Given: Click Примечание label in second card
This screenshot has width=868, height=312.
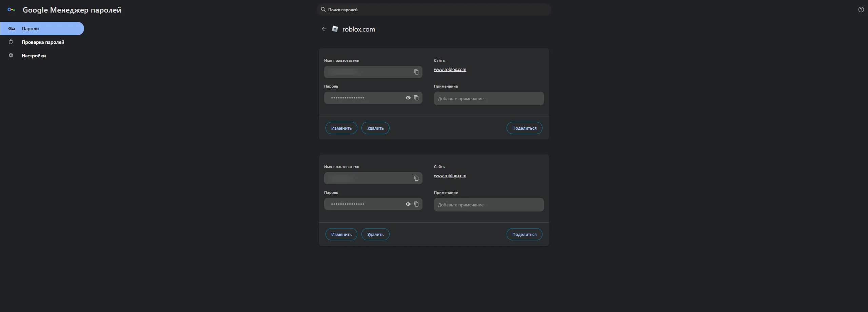Looking at the screenshot, I should tap(446, 192).
